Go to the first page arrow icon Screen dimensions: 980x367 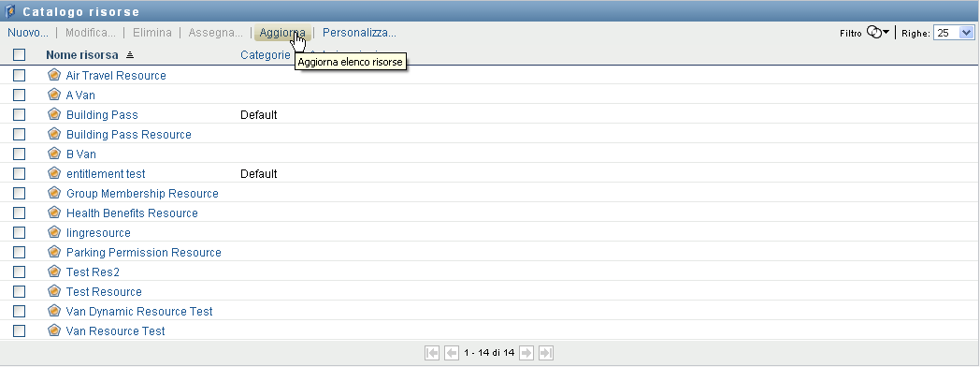[x=432, y=353]
